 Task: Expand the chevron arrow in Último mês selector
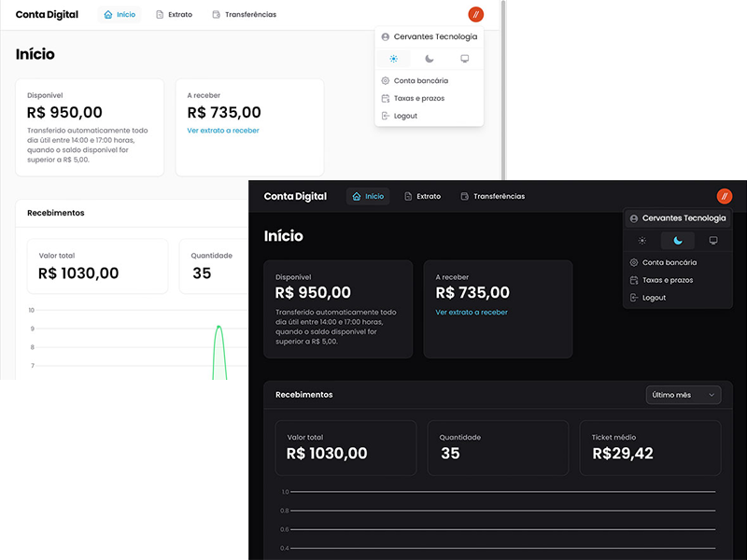click(x=712, y=395)
